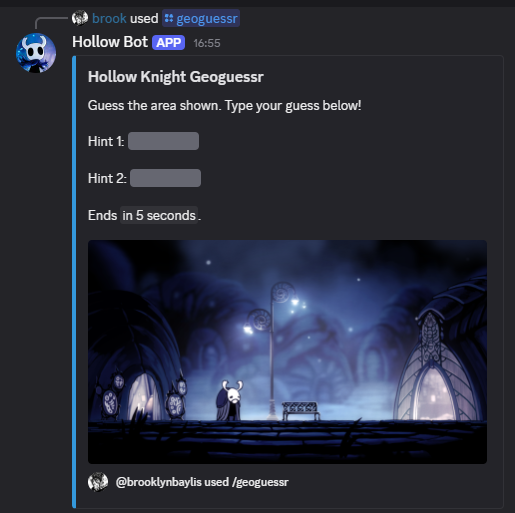This screenshot has height=513, width=515.
Task: Click the lamp post in the game screenshot
Action: click(x=272, y=350)
